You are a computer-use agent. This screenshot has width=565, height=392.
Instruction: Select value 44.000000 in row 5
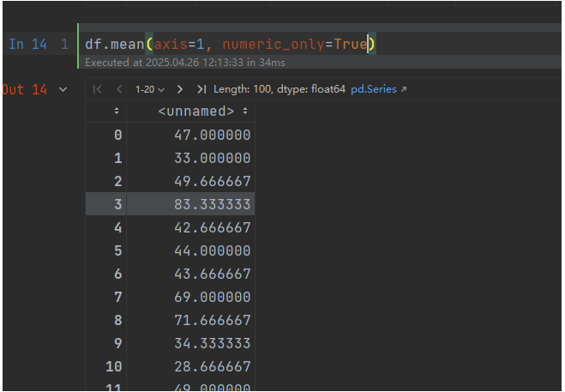click(x=213, y=250)
